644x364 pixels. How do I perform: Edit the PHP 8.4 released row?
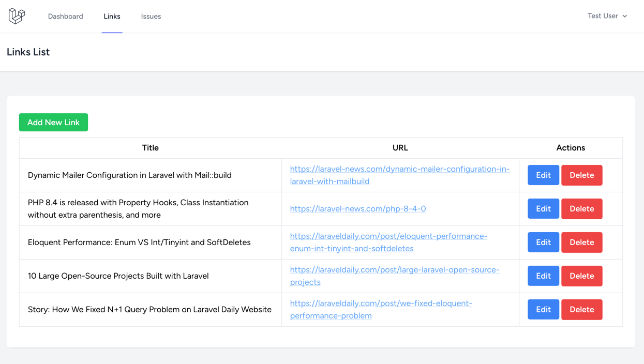tap(543, 209)
